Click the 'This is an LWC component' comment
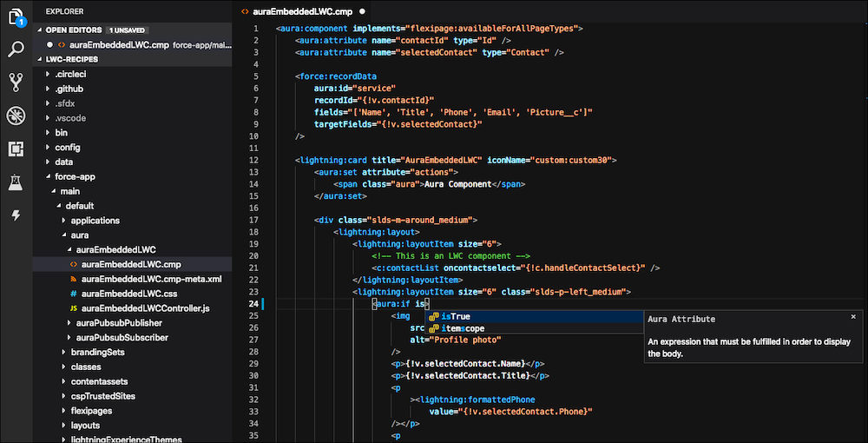The image size is (868, 443). pos(451,256)
